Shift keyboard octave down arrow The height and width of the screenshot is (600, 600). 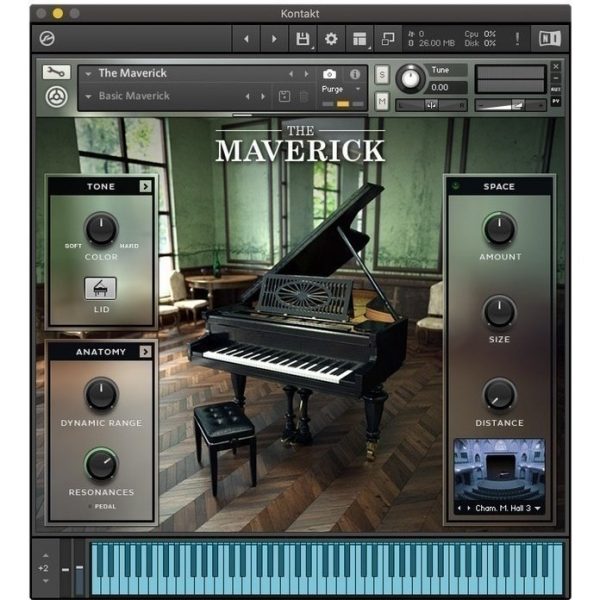(46, 581)
